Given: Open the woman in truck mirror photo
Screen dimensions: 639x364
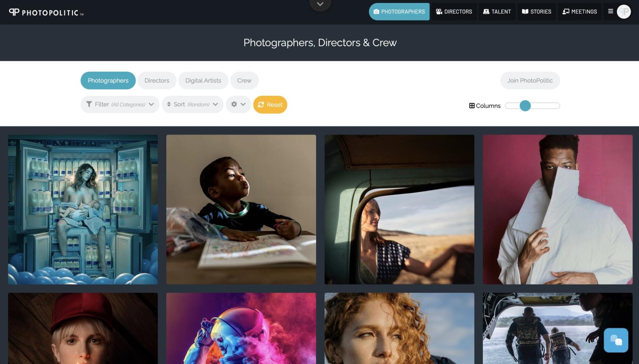Looking at the screenshot, I should (x=399, y=210).
